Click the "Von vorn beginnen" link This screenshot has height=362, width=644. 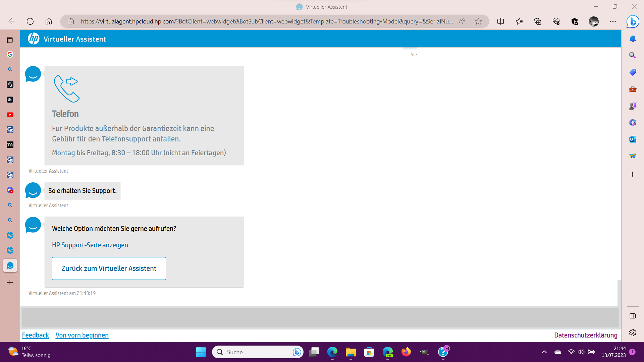click(x=82, y=335)
